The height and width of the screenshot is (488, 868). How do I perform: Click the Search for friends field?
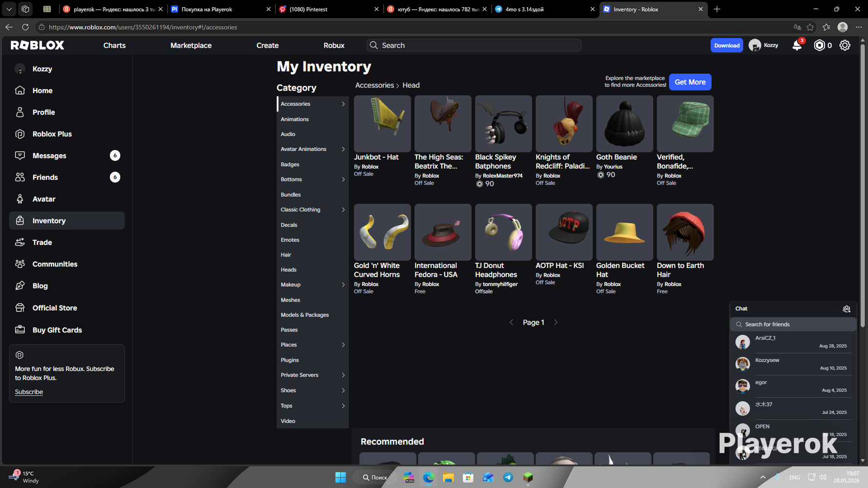tap(793, 325)
